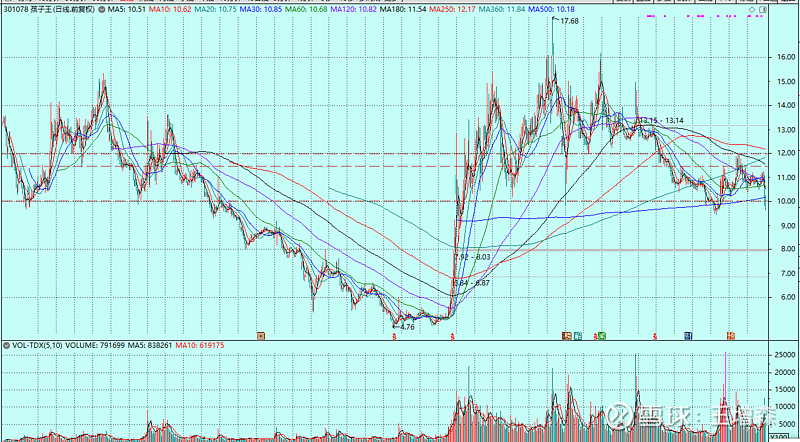Open the green event marker on the timeline
Image resolution: width=800 pixels, height=442 pixels.
(x=602, y=336)
